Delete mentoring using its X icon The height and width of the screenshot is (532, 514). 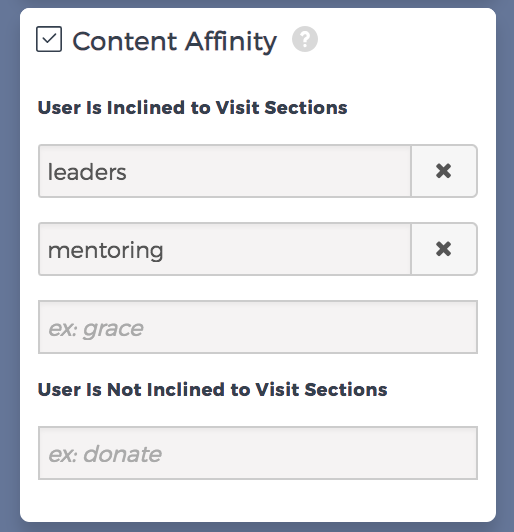pyautogui.click(x=443, y=249)
